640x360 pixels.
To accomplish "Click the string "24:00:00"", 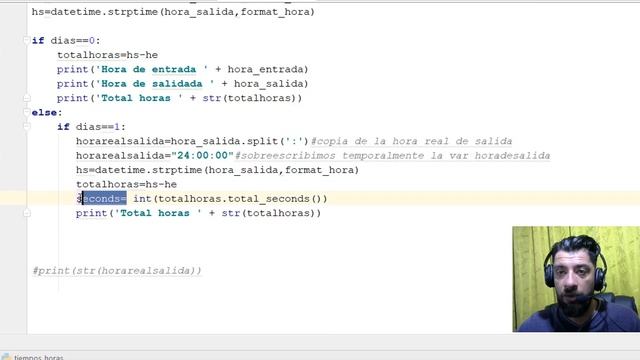I will click(x=202, y=156).
